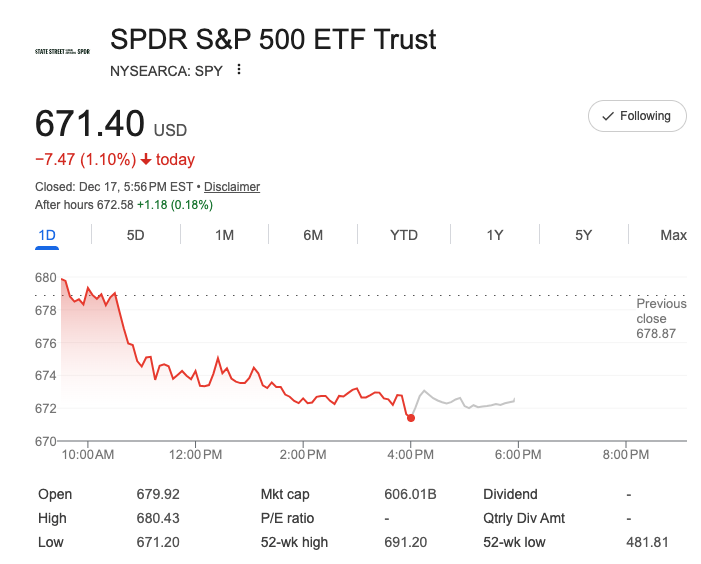
Task: Toggle the Following button
Action: (636, 116)
